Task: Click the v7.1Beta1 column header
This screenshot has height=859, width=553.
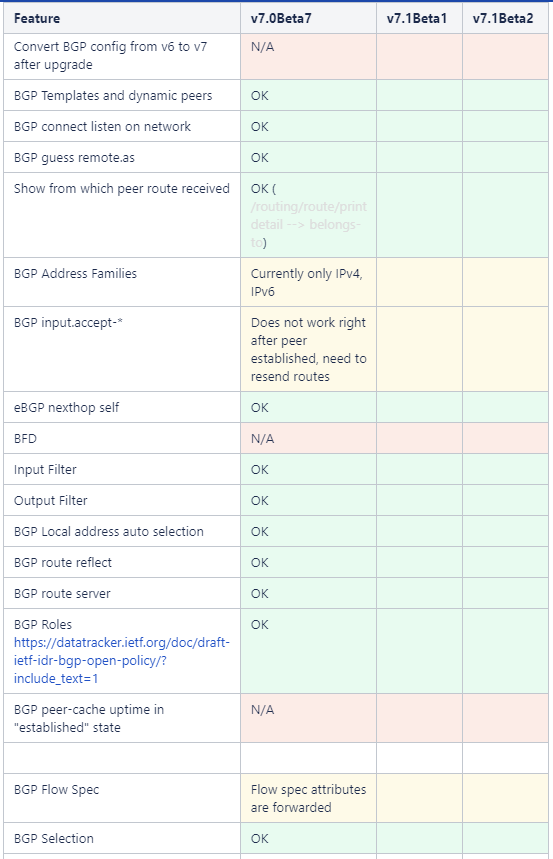Action: 419,18
